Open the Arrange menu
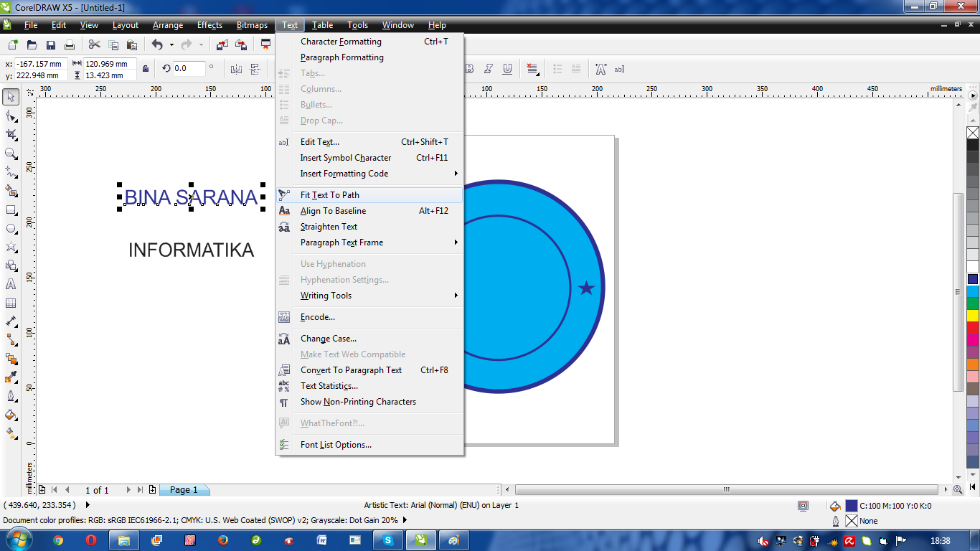This screenshot has width=980, height=551. click(168, 25)
